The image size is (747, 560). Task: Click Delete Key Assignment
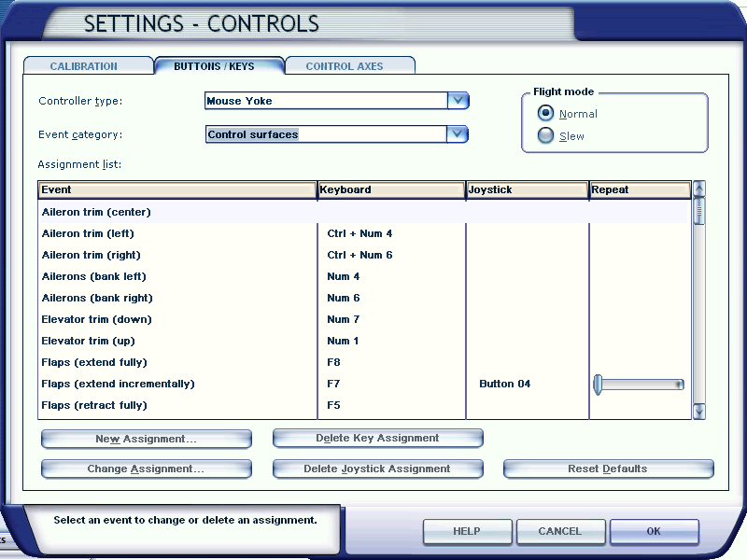(378, 438)
